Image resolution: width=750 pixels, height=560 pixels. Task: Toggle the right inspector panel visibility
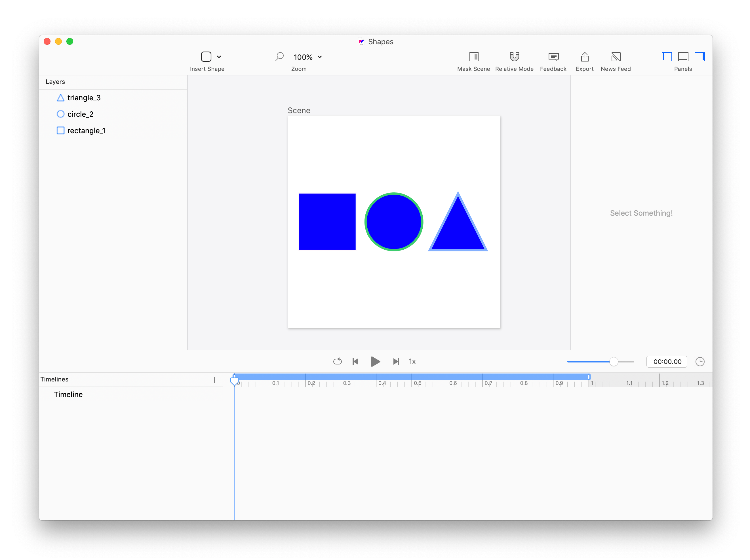coord(699,57)
